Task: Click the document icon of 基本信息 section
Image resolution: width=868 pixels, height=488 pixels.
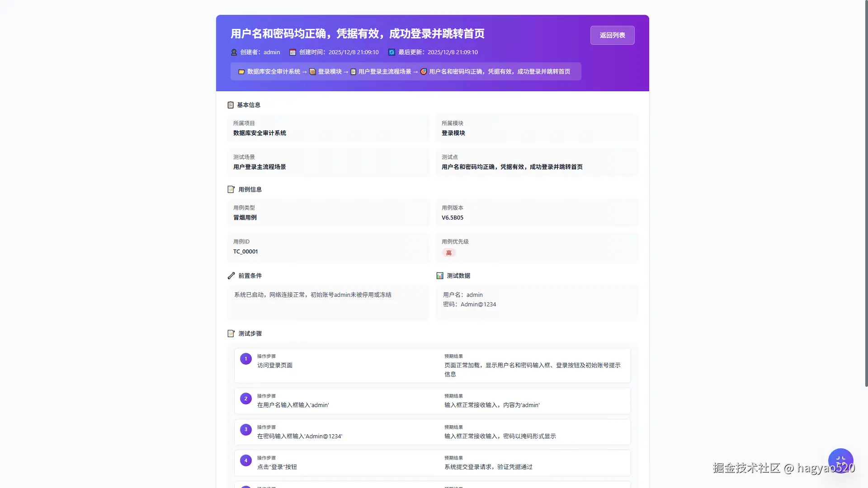Action: coord(230,105)
